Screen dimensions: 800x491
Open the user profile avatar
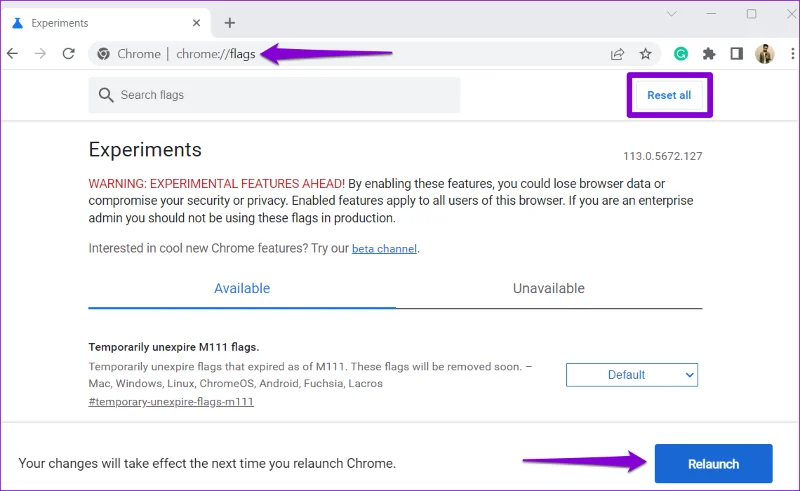764,54
